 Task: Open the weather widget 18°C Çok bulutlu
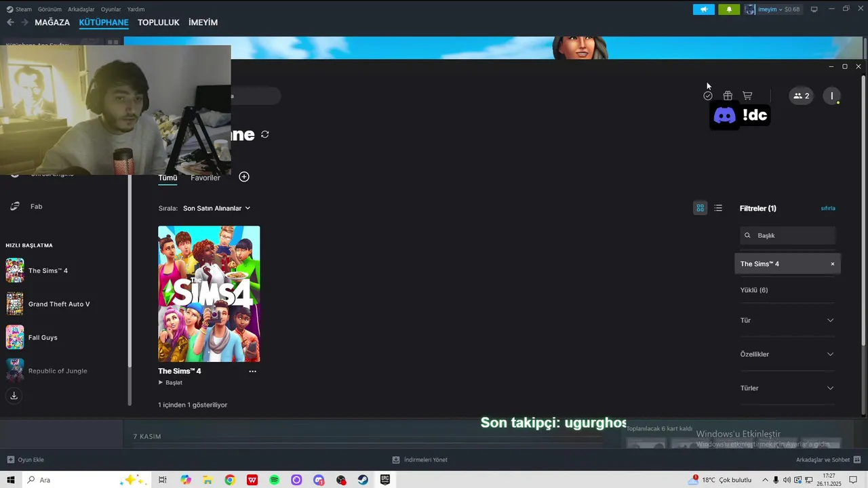(720, 480)
